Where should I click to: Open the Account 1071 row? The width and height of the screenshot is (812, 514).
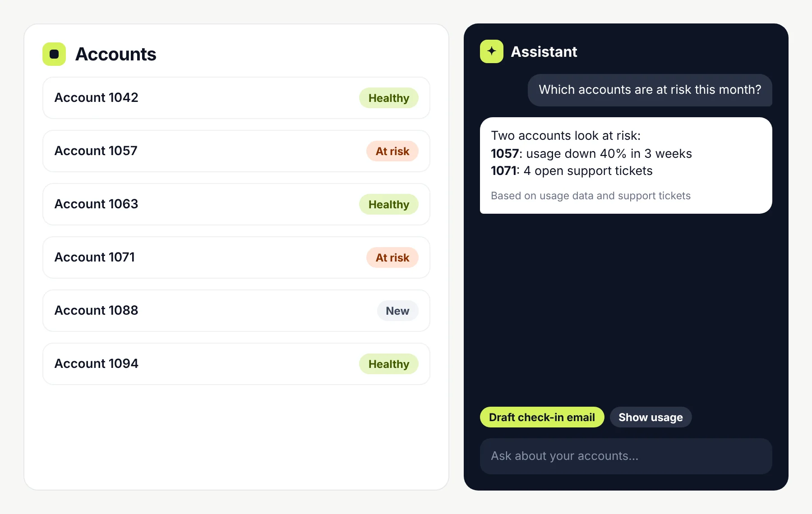[236, 257]
